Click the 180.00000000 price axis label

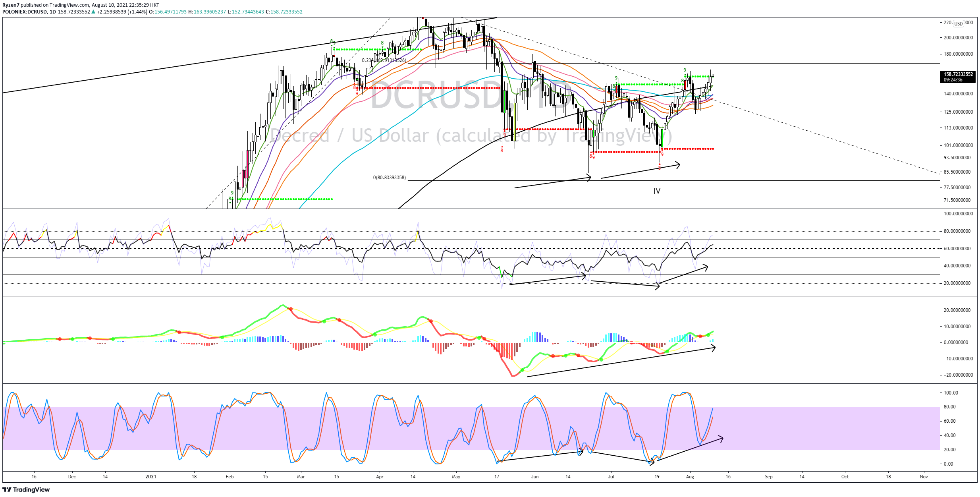[958, 54]
